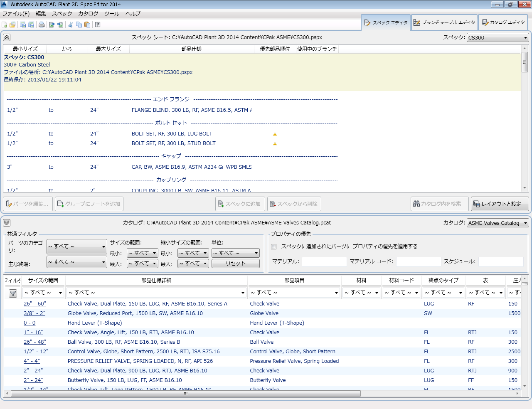
Task: Click the Import from Excel icon
Action: 60,25
